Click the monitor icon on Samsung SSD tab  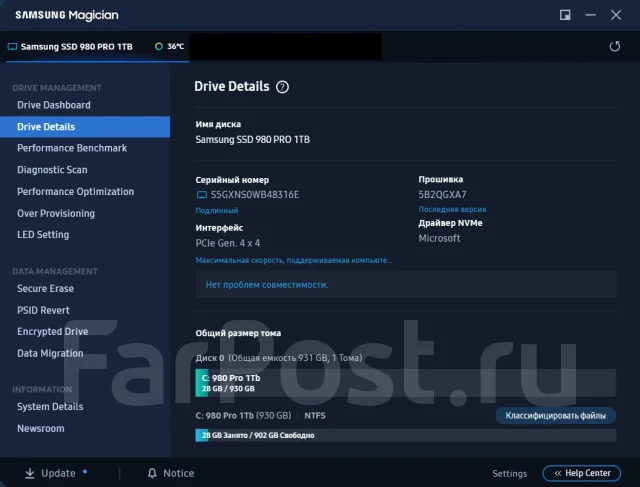[x=12, y=47]
